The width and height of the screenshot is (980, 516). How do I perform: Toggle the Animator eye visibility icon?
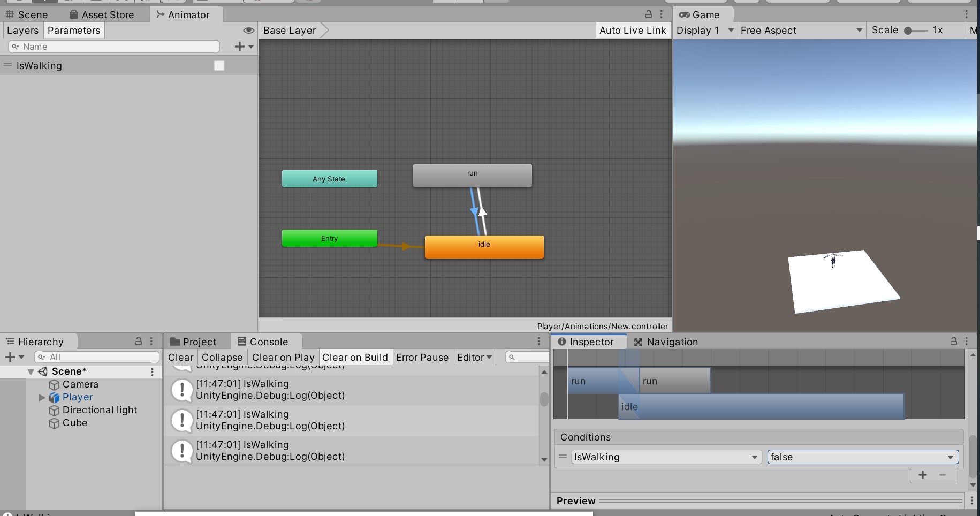[x=248, y=31]
